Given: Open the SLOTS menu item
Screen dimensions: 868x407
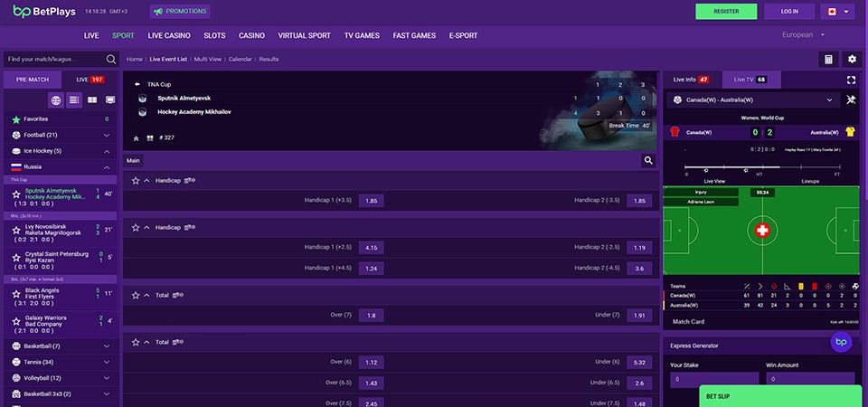Looking at the screenshot, I should (214, 35).
